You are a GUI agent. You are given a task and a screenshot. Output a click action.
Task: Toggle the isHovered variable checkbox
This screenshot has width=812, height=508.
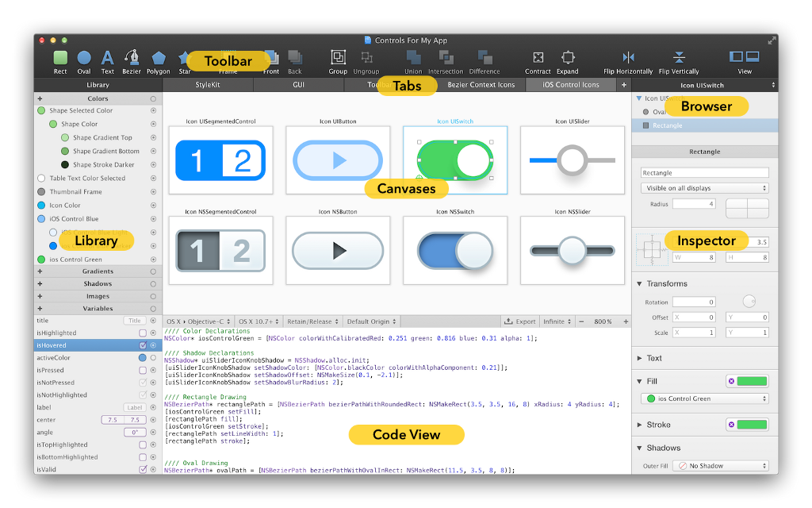[x=143, y=346]
